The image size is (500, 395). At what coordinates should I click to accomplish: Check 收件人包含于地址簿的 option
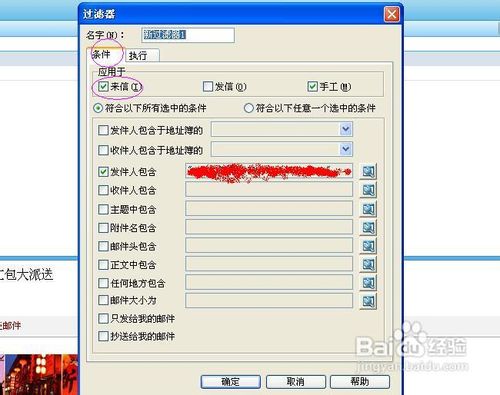pos(103,150)
